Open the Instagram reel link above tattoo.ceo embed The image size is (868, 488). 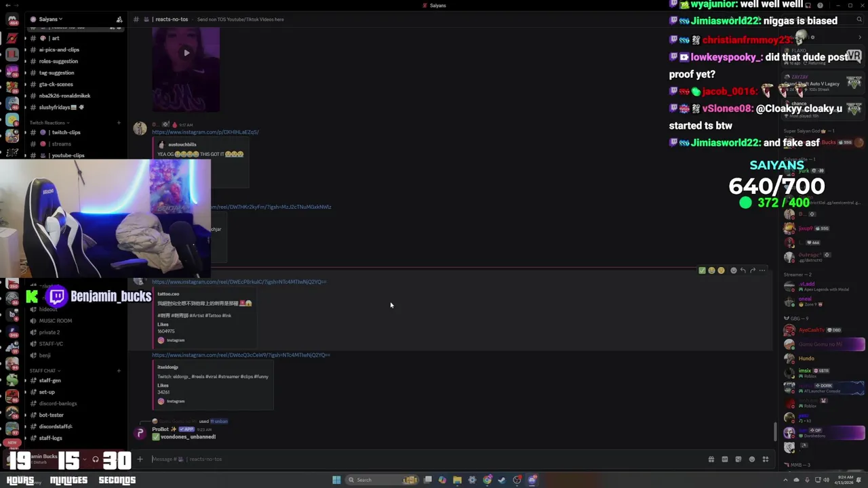239,282
